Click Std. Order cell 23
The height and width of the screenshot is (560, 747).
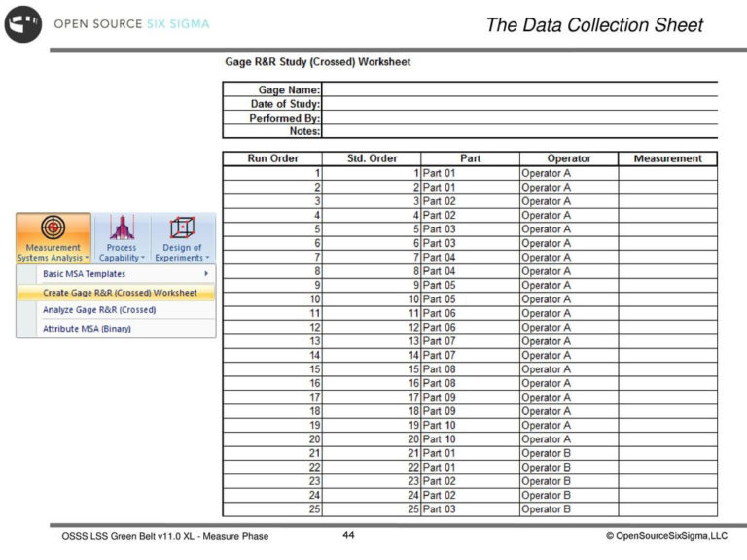(x=372, y=481)
